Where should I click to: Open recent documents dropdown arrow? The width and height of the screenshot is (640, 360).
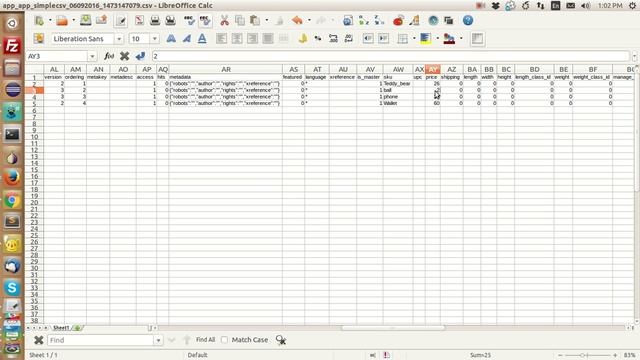[73, 20]
